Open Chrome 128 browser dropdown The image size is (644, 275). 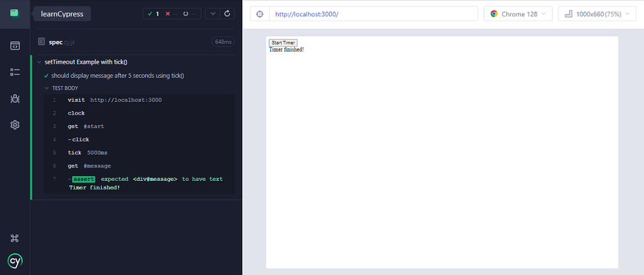(x=518, y=14)
